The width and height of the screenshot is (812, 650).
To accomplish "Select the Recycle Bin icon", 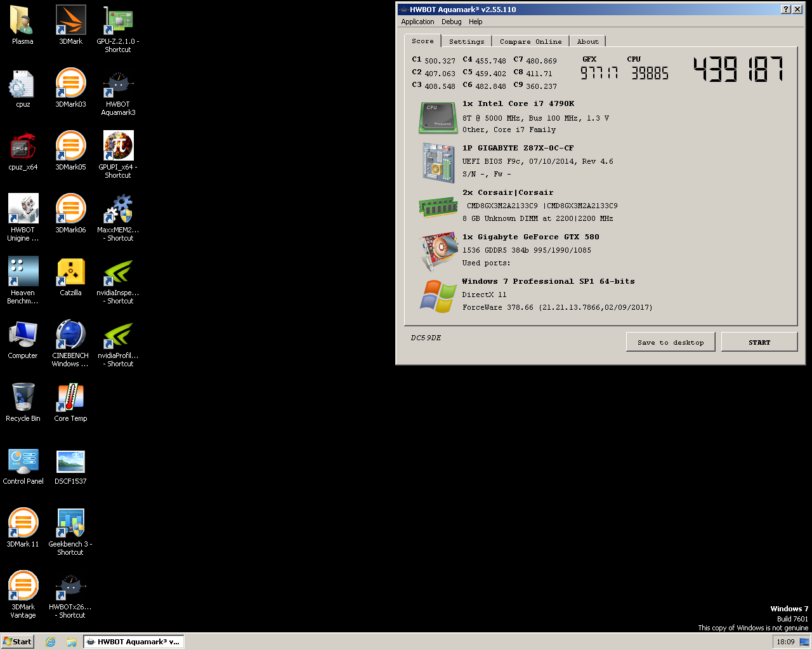I will tap(23, 402).
